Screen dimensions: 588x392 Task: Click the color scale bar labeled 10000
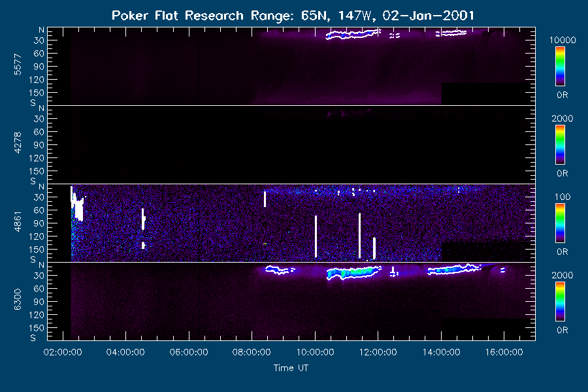560,67
